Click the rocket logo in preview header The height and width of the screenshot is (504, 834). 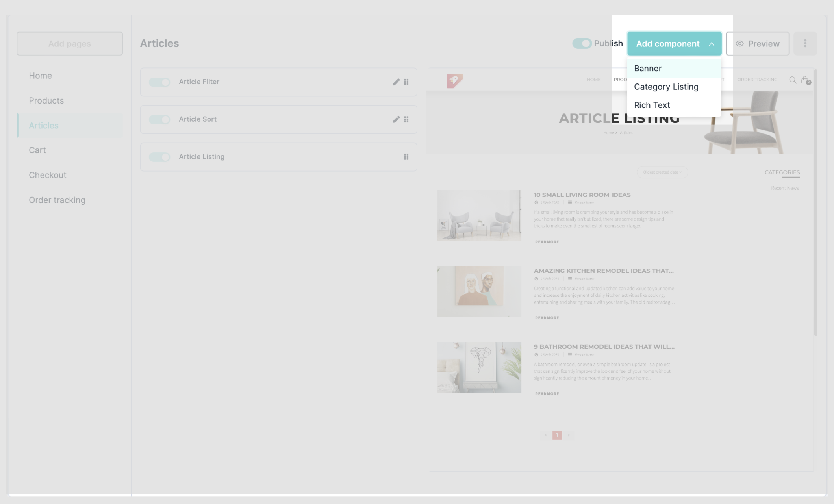[454, 80]
